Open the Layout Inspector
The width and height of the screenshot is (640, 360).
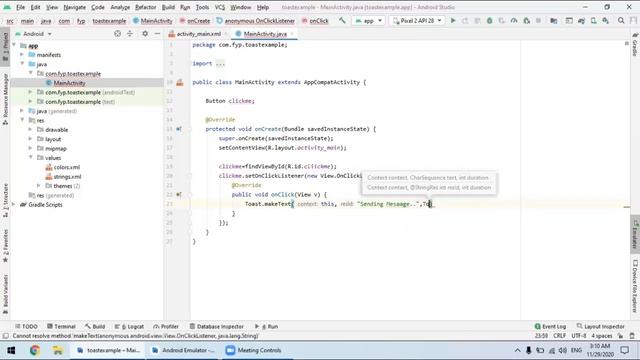point(600,327)
